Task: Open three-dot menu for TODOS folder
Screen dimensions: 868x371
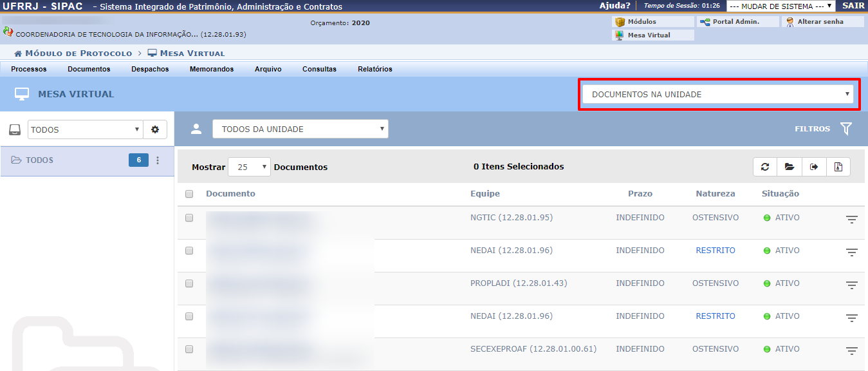Action: point(158,160)
